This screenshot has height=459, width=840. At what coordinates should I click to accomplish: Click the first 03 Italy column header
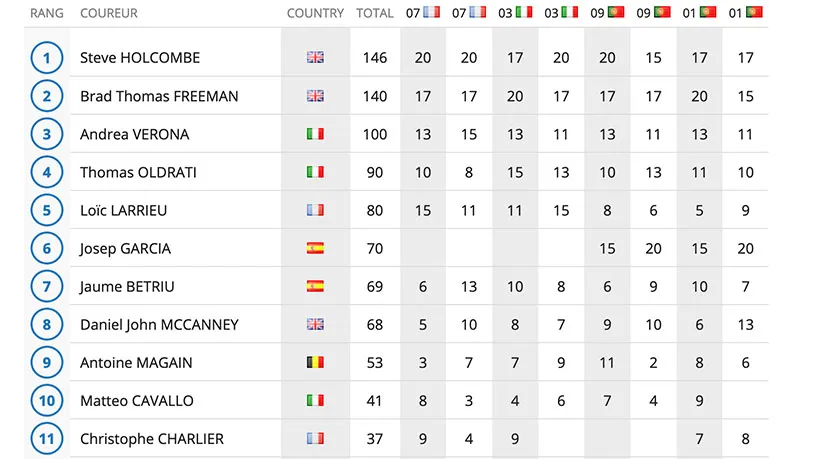pos(515,12)
